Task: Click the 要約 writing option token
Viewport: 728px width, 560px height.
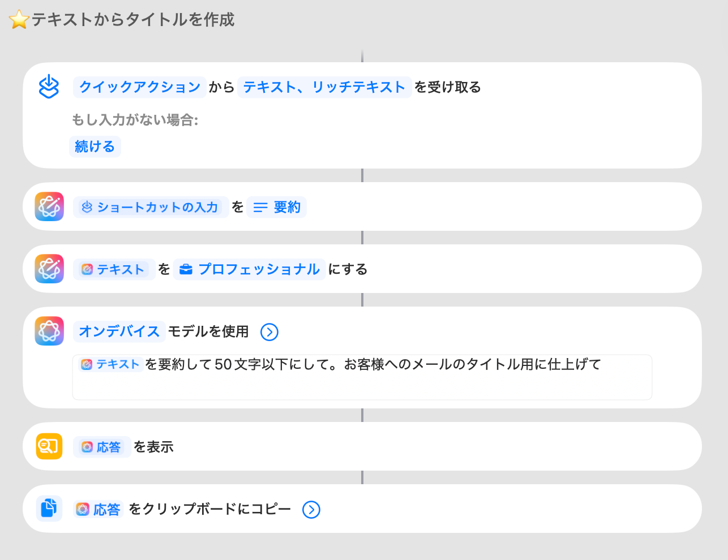Action: pos(277,207)
